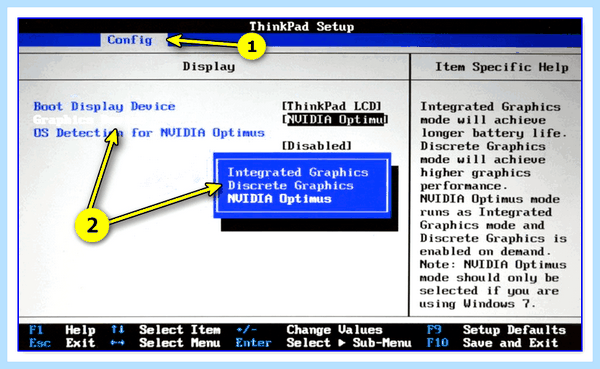Click the Enter Select Sub-Menu hint
Viewport: 600px width, 369px height.
(323, 343)
